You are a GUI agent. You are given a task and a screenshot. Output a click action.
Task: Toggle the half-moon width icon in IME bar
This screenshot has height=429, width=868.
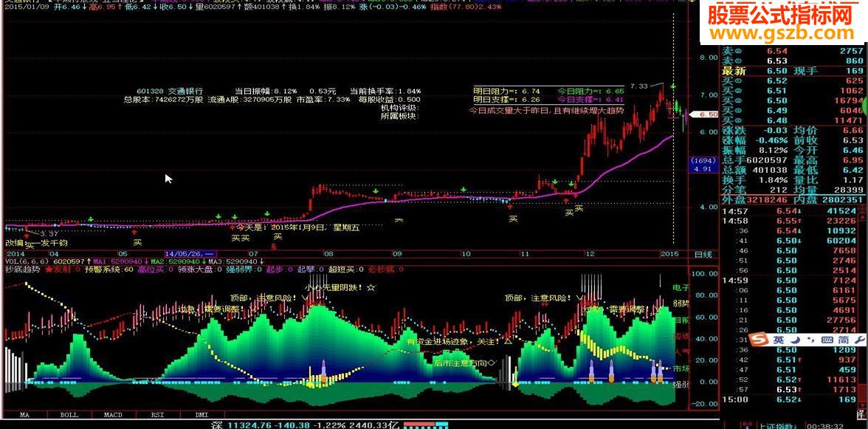point(795,340)
